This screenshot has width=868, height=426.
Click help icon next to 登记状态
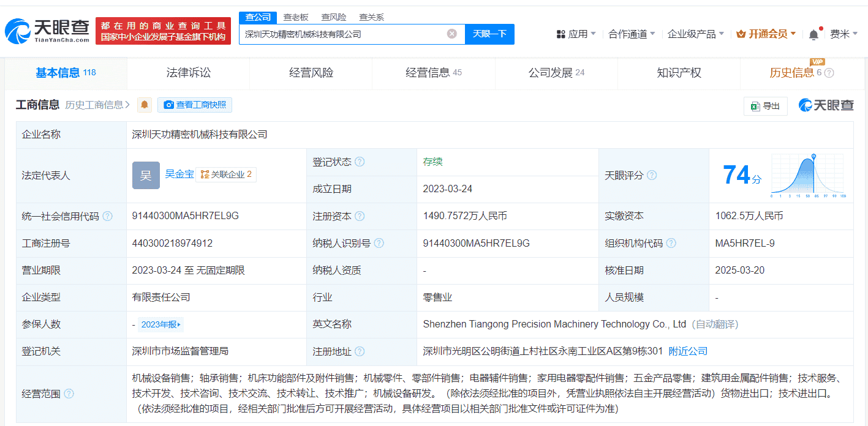coord(360,162)
